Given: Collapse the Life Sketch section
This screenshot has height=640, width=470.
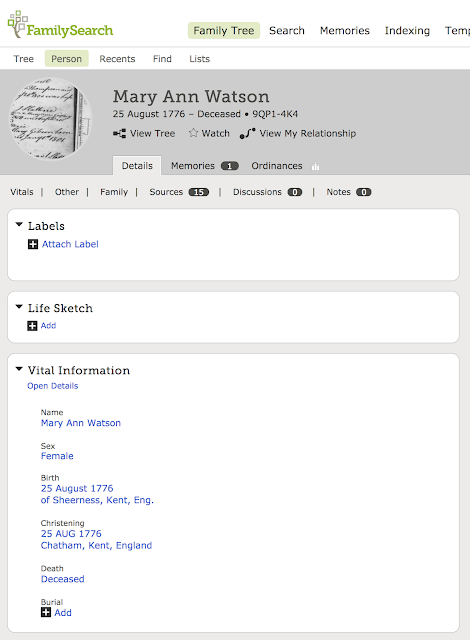Looking at the screenshot, I should (19, 307).
